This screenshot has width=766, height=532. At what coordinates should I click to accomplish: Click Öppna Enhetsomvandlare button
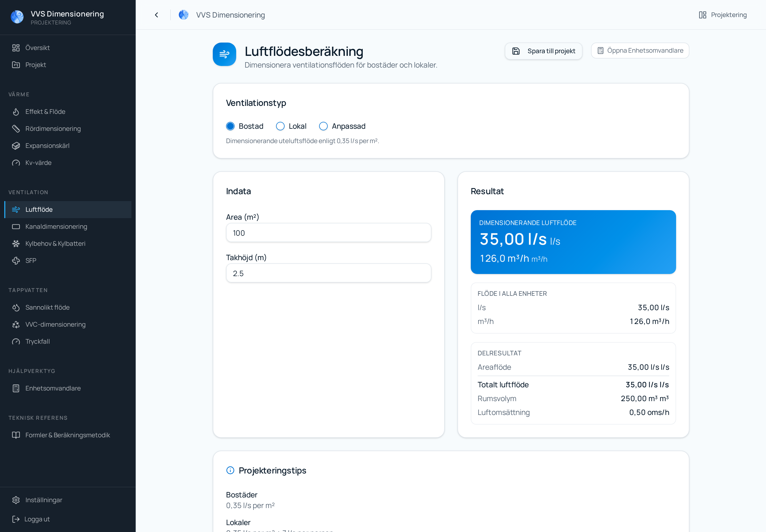tap(640, 51)
